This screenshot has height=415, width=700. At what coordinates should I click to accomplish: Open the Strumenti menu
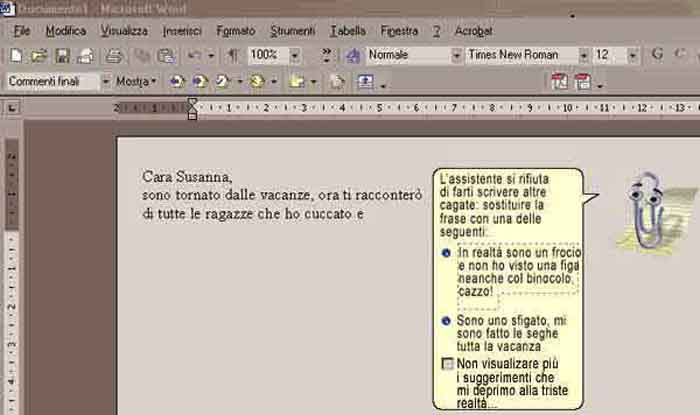point(292,31)
